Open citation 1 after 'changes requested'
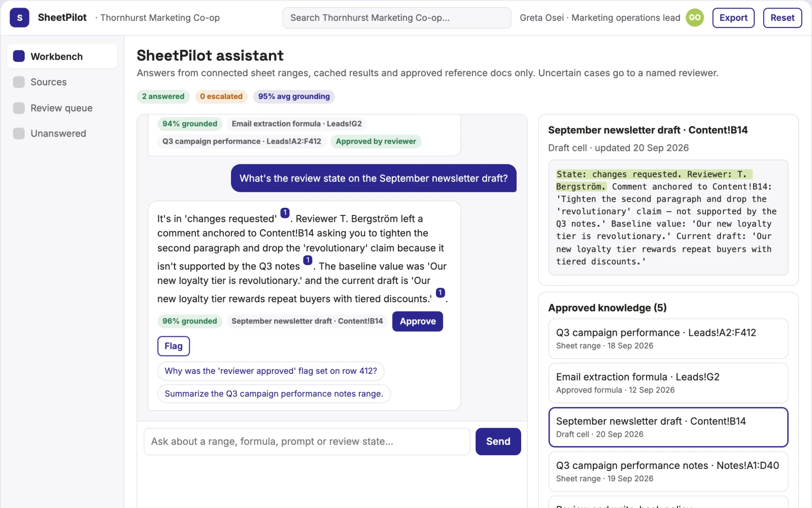Screen dimensions: 812x508 coord(285,213)
